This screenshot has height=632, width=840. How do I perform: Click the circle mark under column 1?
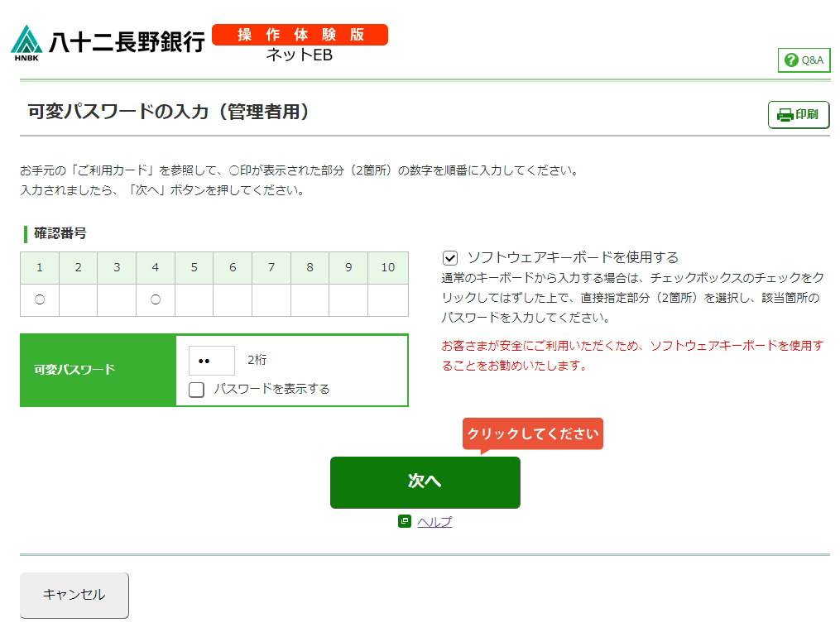(40, 300)
